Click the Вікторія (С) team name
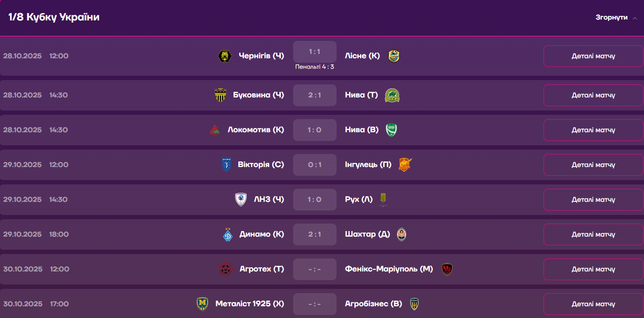This screenshot has height=318, width=644. 261,165
